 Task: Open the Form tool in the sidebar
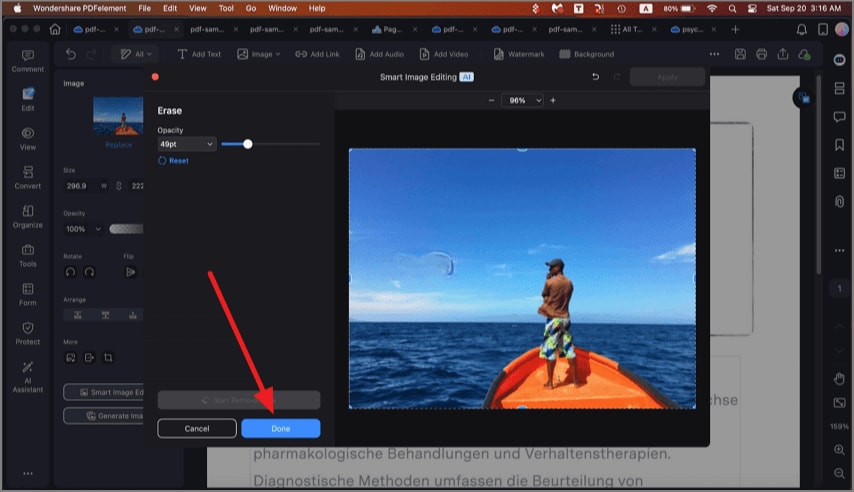click(x=28, y=295)
